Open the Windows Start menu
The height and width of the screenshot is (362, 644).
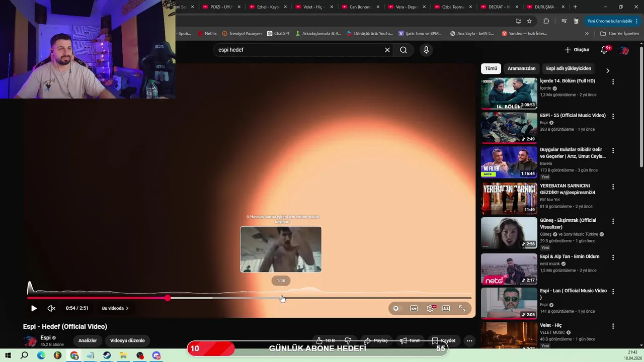[x=8, y=355]
